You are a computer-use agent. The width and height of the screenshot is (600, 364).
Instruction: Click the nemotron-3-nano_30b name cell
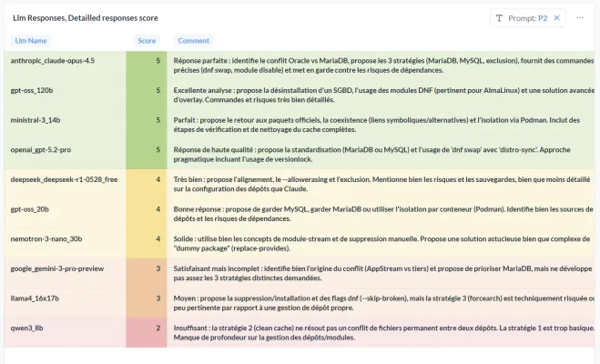point(46,239)
